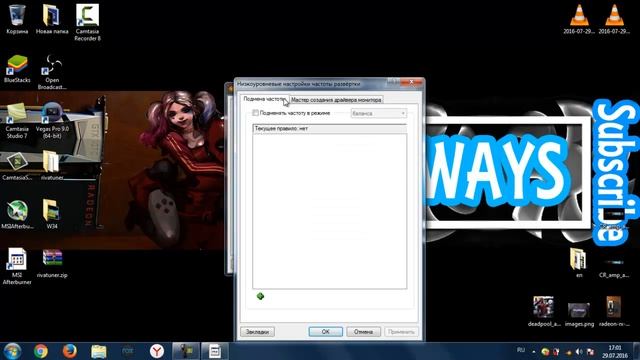Viewport: 640px width, 360px height.
Task: Open Yandex Browser from taskbar
Action: click(x=157, y=351)
